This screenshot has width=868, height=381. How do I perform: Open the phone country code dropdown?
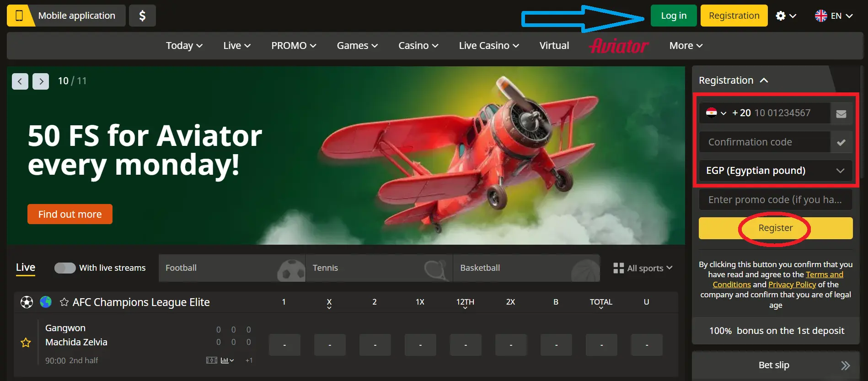(716, 113)
